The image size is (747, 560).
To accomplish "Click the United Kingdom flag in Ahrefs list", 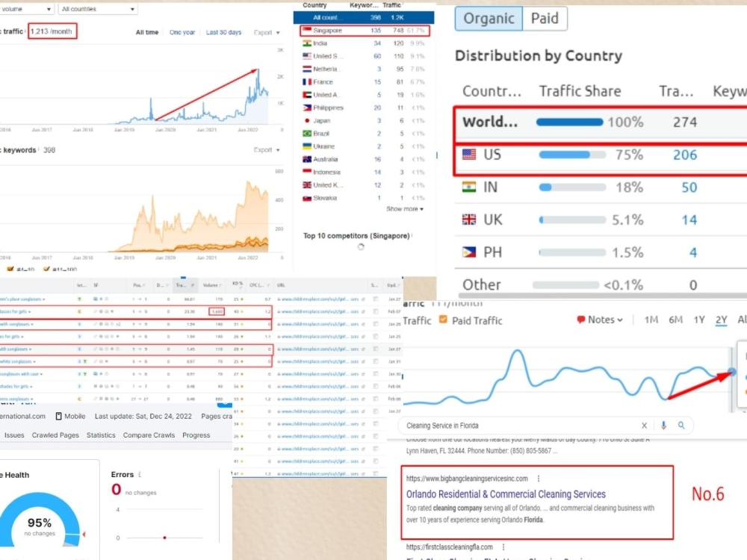I will (x=307, y=185).
